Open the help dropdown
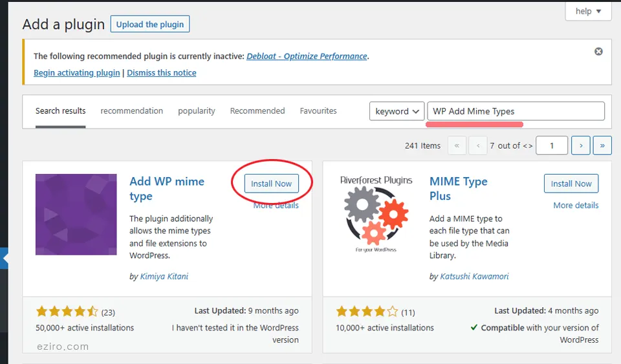 click(588, 11)
